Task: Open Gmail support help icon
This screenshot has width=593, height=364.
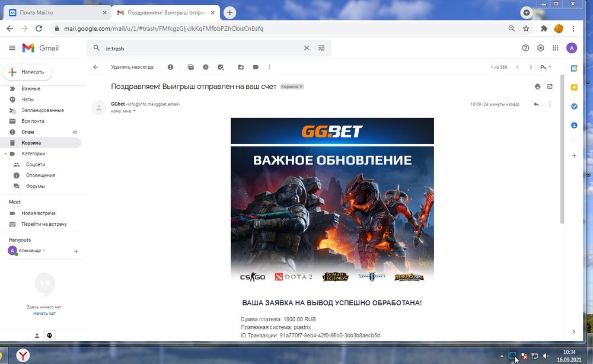Action: pyautogui.click(x=525, y=48)
